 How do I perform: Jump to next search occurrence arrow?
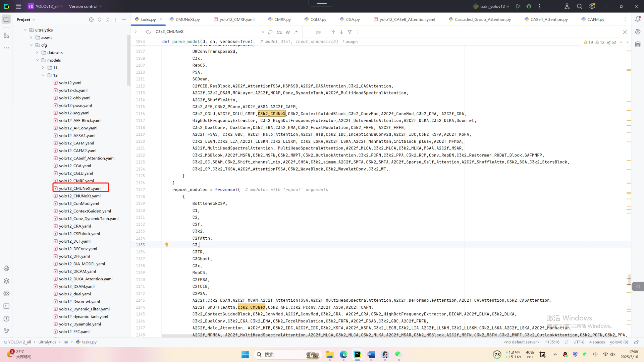(x=341, y=32)
